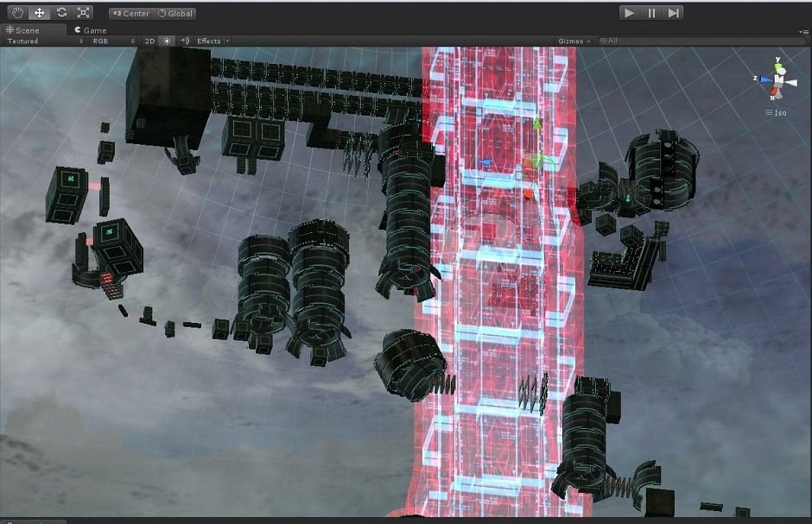Open the RGB render mode dropdown
Screen dimensions: 812x524
click(x=112, y=41)
